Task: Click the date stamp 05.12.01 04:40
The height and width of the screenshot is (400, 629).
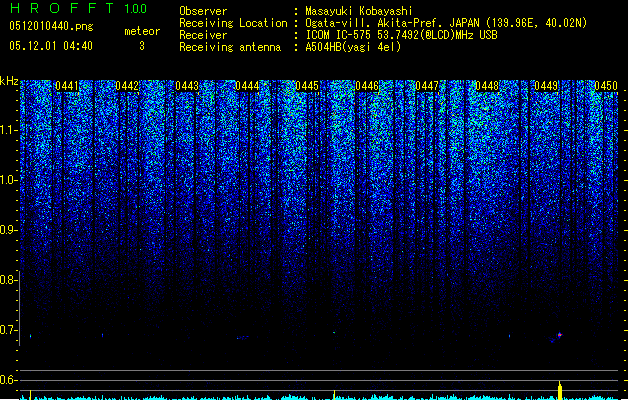Action: point(51,46)
